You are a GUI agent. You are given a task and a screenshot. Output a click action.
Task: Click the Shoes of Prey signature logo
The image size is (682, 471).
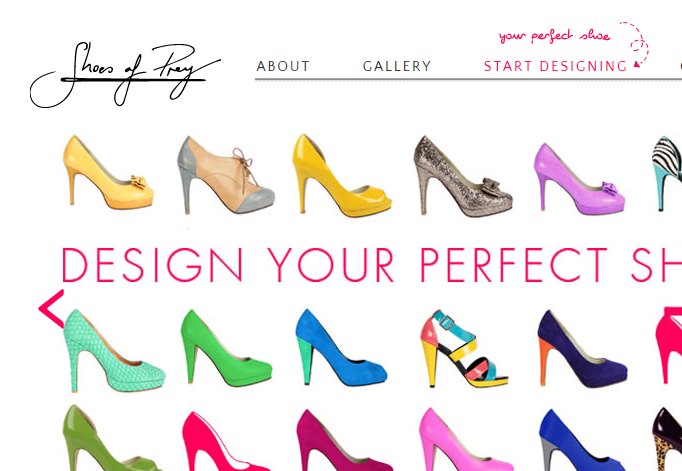tap(125, 75)
